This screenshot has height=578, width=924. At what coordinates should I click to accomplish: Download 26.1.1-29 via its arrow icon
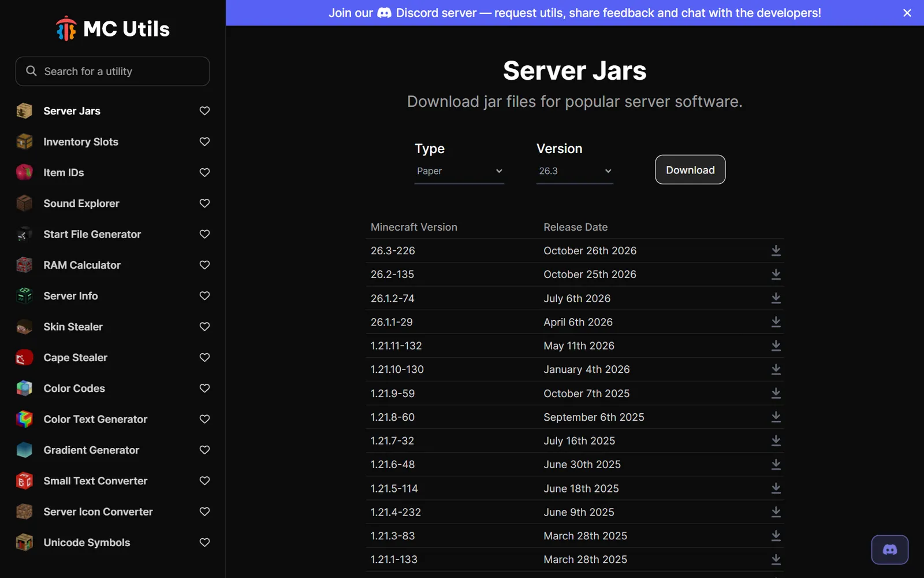tap(776, 322)
